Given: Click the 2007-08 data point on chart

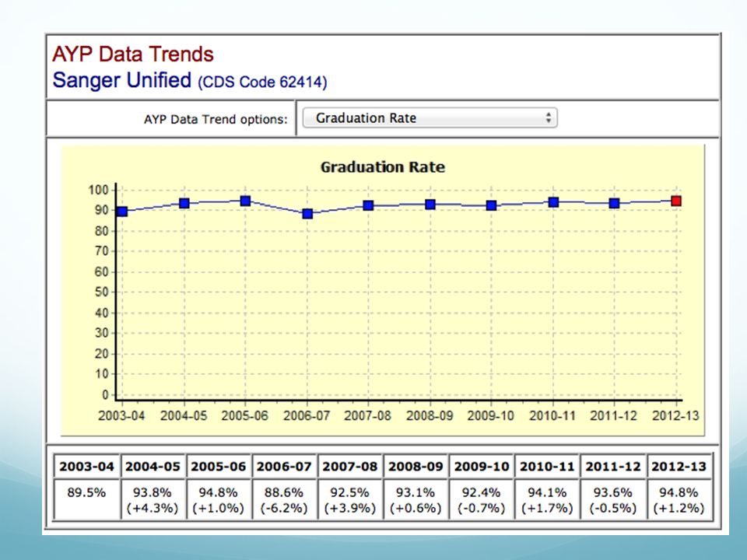Looking at the screenshot, I should [368, 205].
